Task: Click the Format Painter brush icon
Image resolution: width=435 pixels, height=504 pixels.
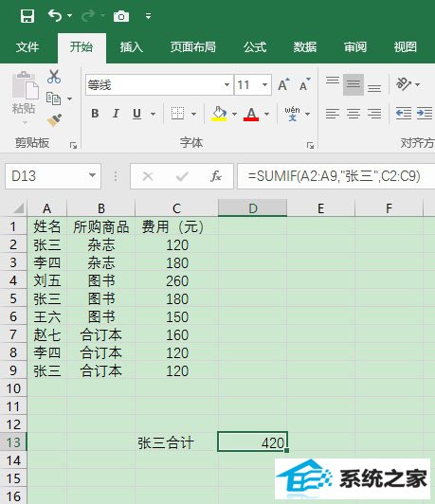Action: coord(54,120)
